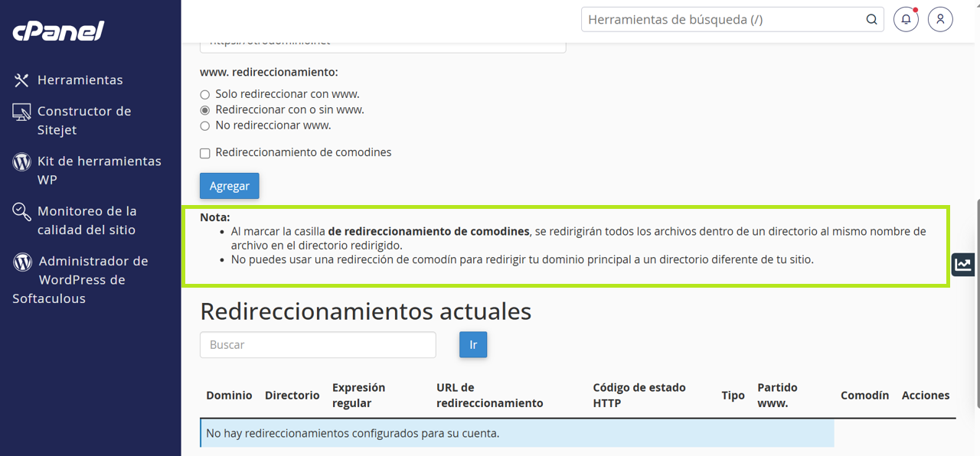Viewport: 980px width, 456px height.
Task: Select 'Redireccionar con o sin www.' option
Action: point(204,110)
